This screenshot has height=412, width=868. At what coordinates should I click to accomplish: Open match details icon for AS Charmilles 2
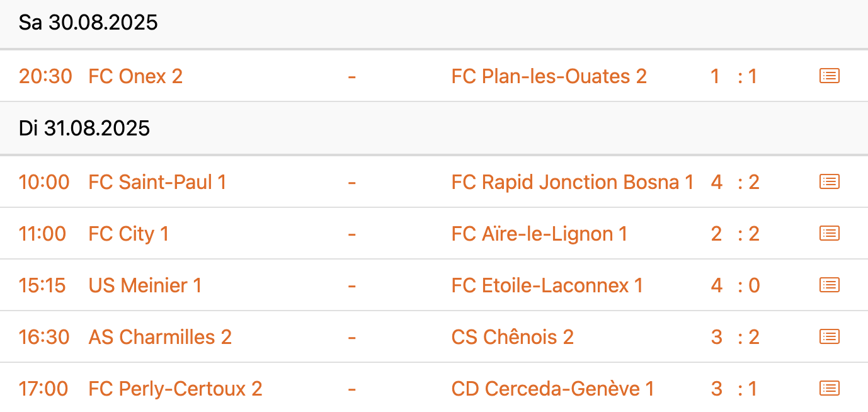(829, 337)
